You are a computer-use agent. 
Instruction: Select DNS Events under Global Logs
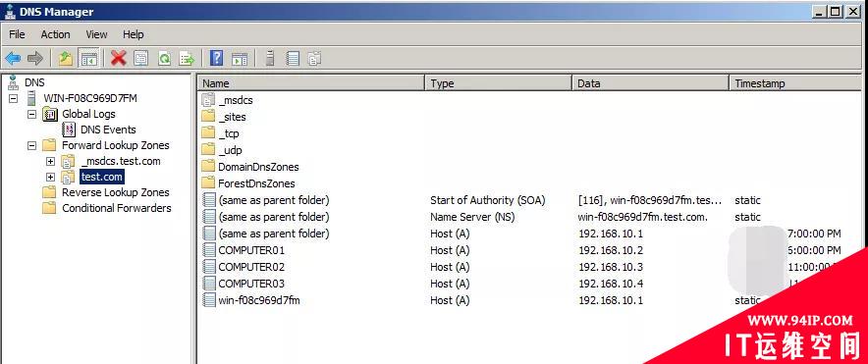108,130
